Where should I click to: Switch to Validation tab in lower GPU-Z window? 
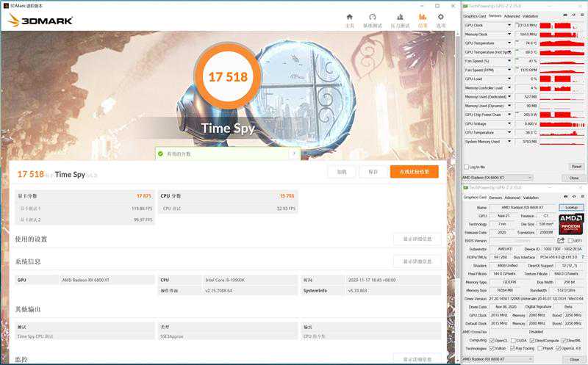531,198
